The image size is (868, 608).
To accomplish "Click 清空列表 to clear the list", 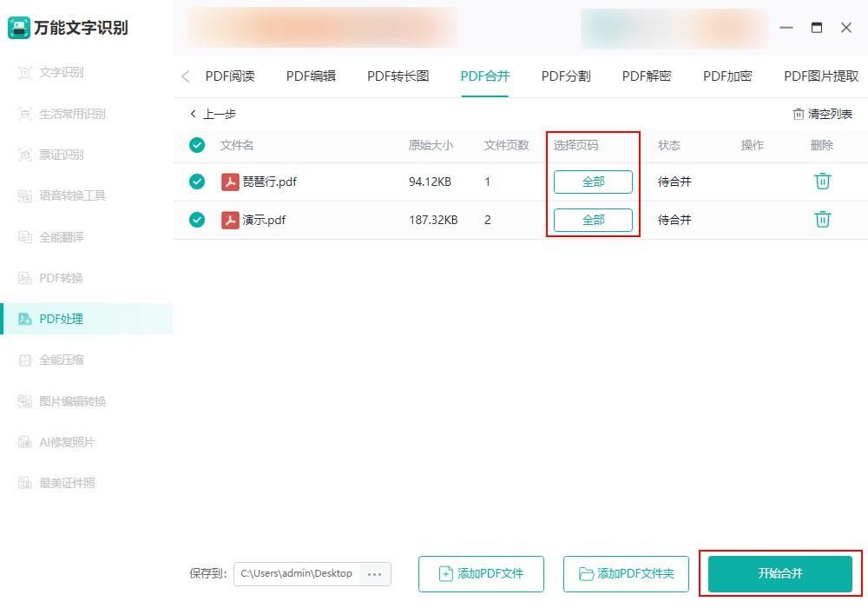I will pyautogui.click(x=823, y=114).
